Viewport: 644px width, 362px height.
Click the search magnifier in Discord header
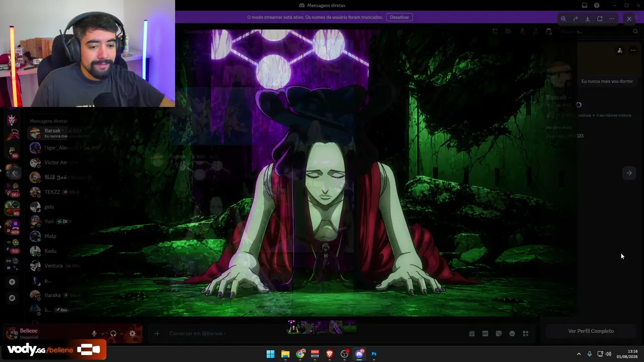point(635,32)
